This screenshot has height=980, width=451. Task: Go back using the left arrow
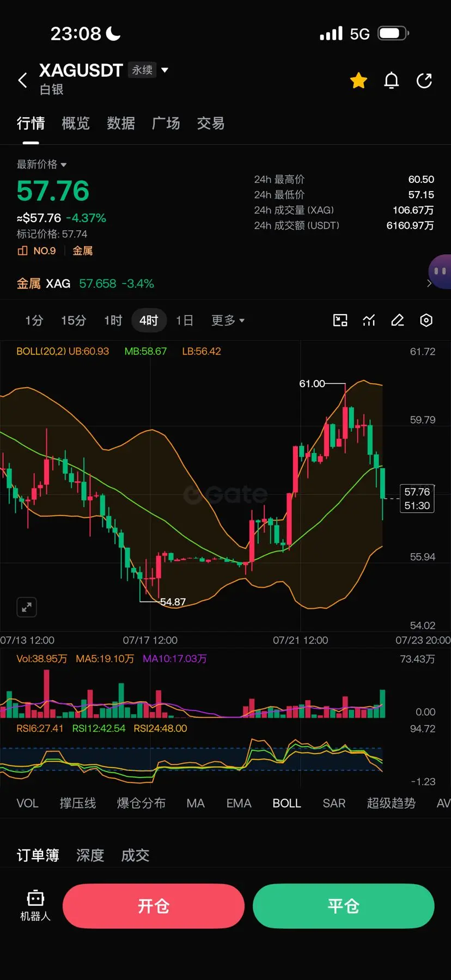(x=22, y=81)
